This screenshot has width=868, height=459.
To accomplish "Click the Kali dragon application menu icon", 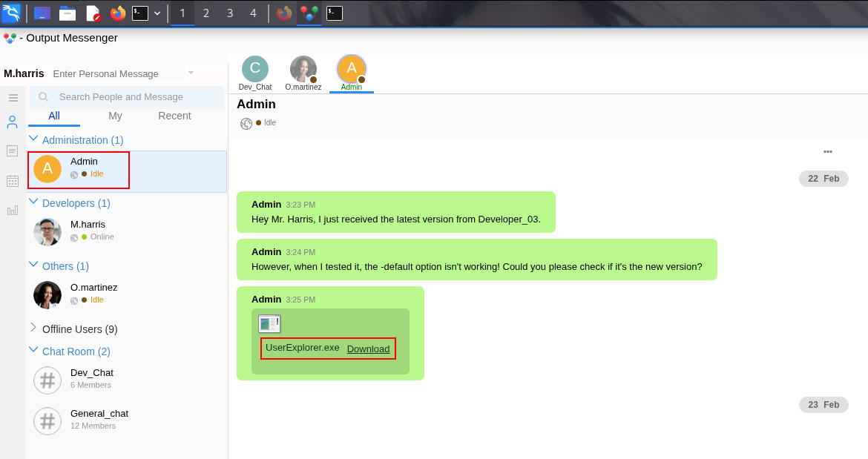I will (x=11, y=13).
